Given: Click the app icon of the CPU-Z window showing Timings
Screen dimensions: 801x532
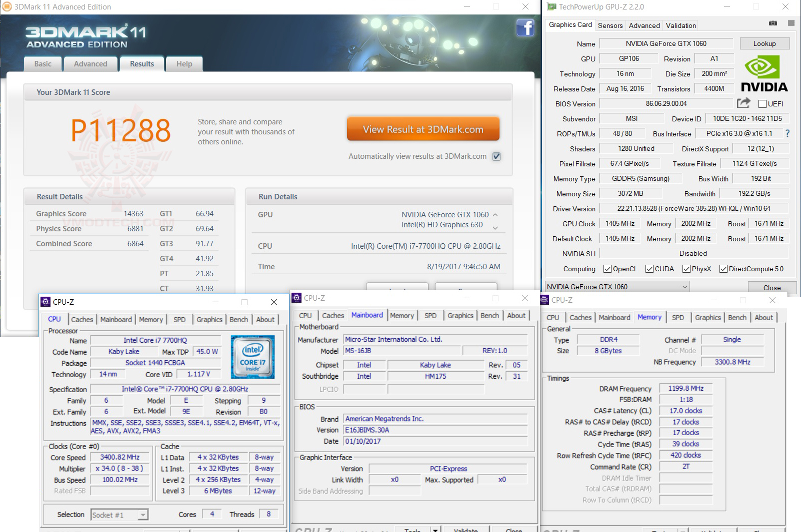Looking at the screenshot, I should pos(544,300).
